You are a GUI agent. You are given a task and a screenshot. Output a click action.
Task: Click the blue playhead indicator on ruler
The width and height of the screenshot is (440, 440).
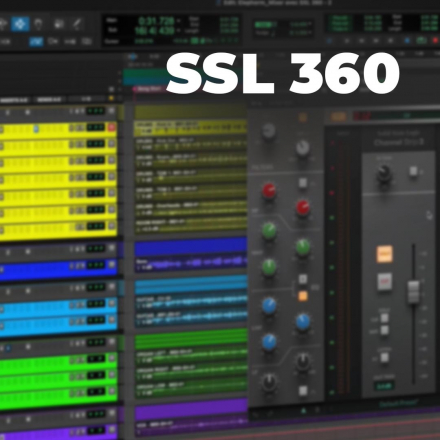coord(132,56)
